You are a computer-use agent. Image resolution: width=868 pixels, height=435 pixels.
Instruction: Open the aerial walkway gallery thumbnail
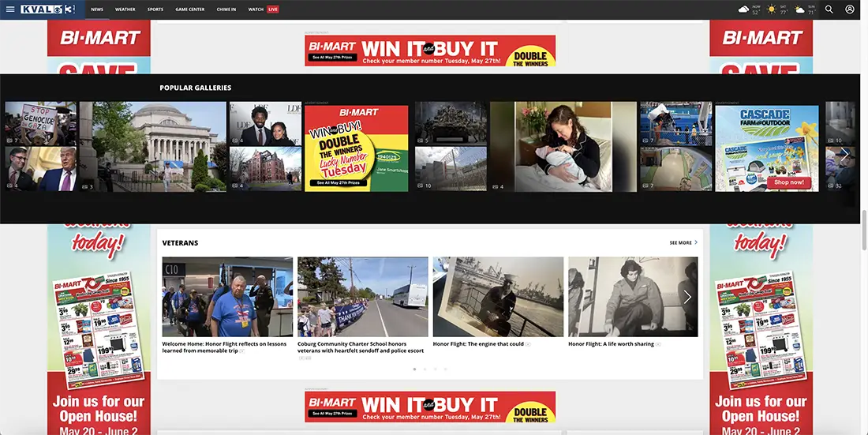(676, 169)
